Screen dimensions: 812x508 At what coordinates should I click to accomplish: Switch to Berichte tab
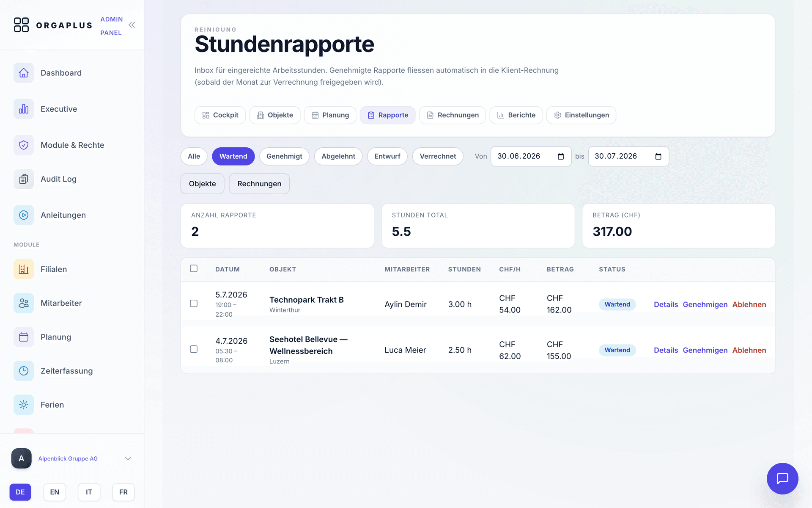coord(516,115)
